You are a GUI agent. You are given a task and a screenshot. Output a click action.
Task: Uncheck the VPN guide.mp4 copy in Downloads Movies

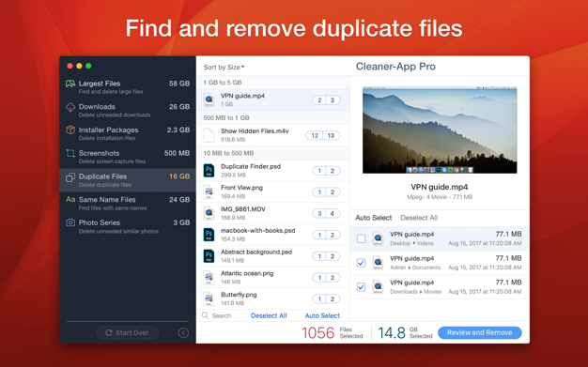tap(361, 287)
